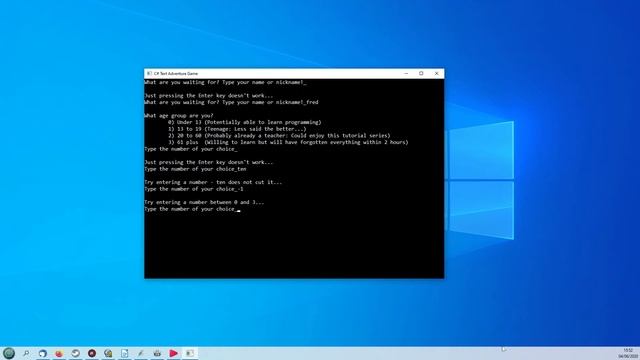
Task: Click the option '0) Under 13' line
Action: (x=244, y=122)
